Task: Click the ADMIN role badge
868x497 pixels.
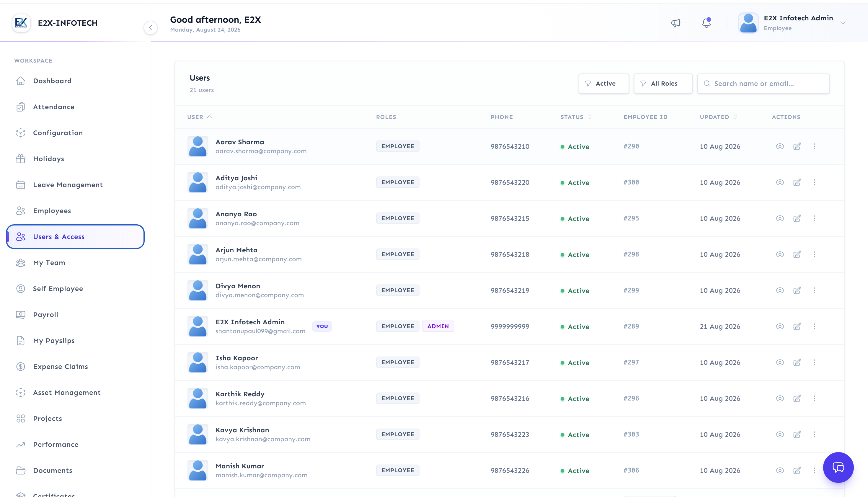Action: [438, 326]
